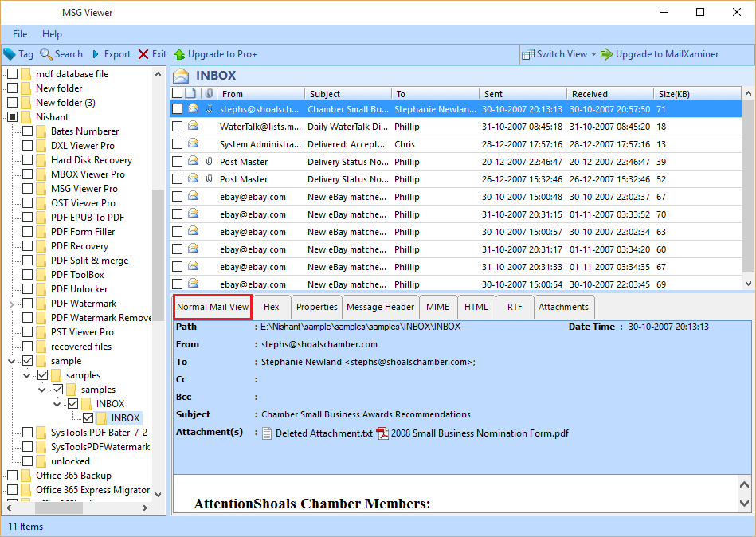Click the INBOX envelope header icon
Viewport: 756px width, 537px height.
pos(182,76)
